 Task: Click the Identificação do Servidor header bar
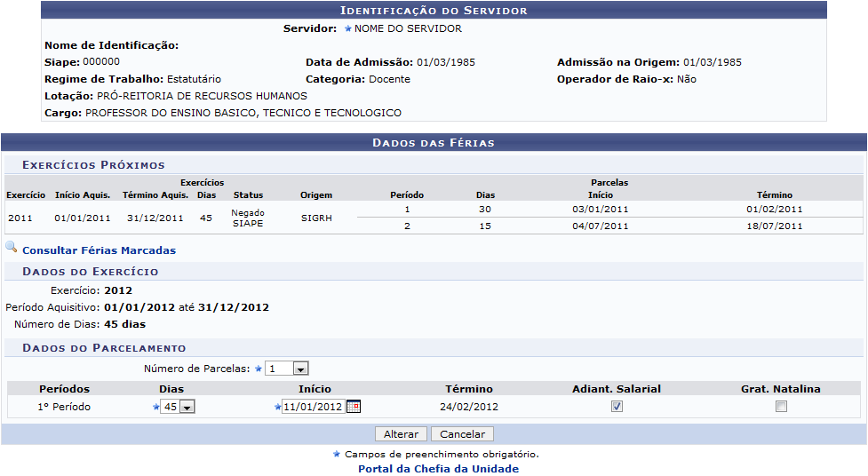pyautogui.click(x=434, y=11)
